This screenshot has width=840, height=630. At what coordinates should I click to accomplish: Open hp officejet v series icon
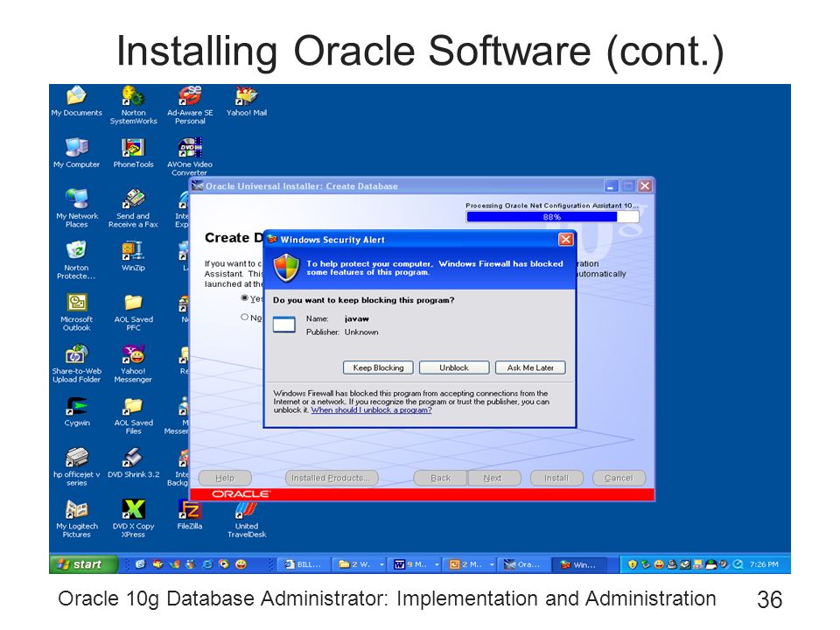pyautogui.click(x=77, y=466)
